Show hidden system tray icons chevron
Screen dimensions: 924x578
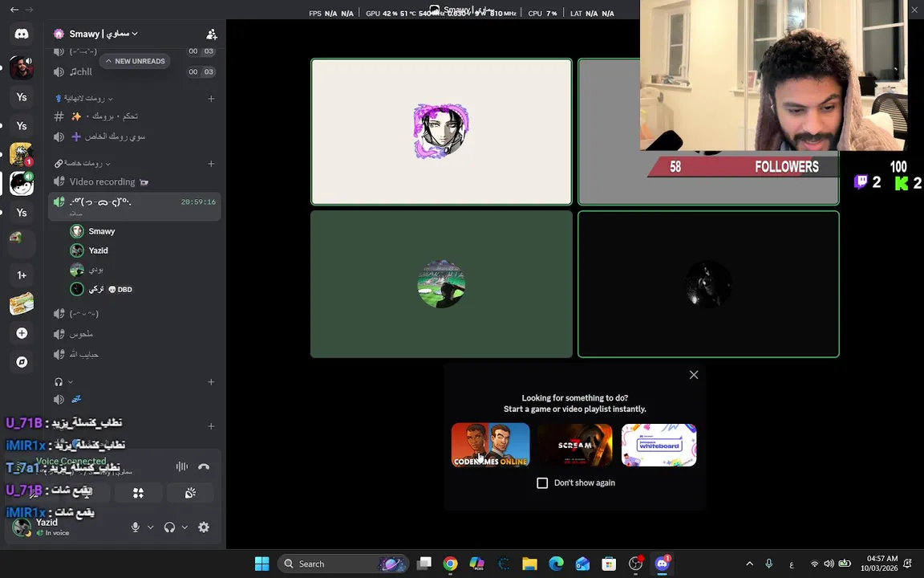pos(750,564)
